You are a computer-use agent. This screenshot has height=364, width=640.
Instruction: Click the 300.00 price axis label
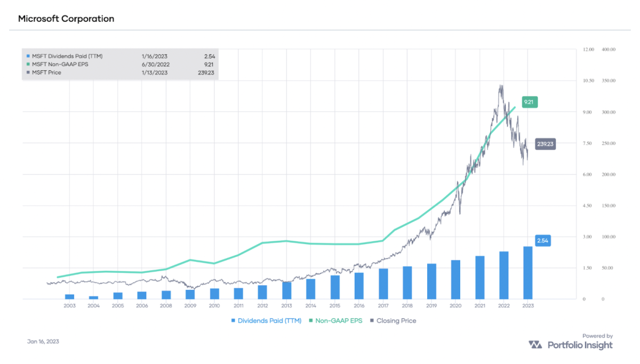[x=609, y=112]
